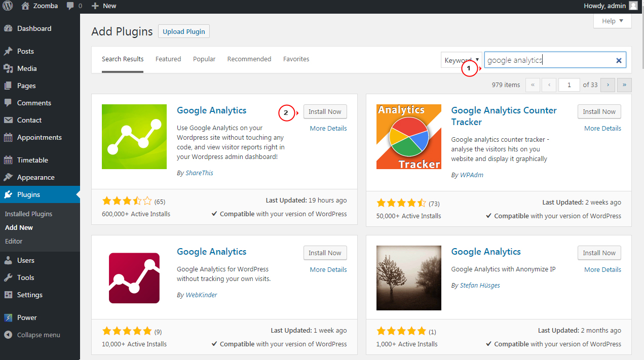The height and width of the screenshot is (360, 644).
Task: Click the Posts pushpin icon
Action: (8, 51)
